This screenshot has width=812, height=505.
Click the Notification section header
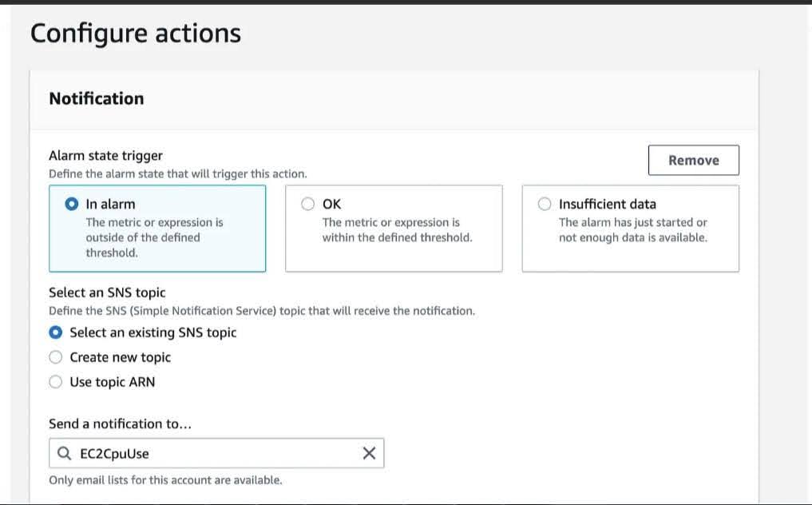click(x=95, y=98)
